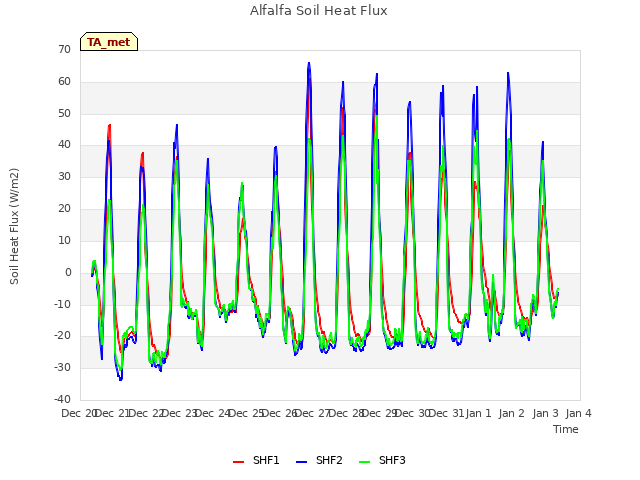The width and height of the screenshot is (640, 480).
Task: Click the Soil Heat Flux (W/m2) axis title
Action: pyautogui.click(x=14, y=226)
